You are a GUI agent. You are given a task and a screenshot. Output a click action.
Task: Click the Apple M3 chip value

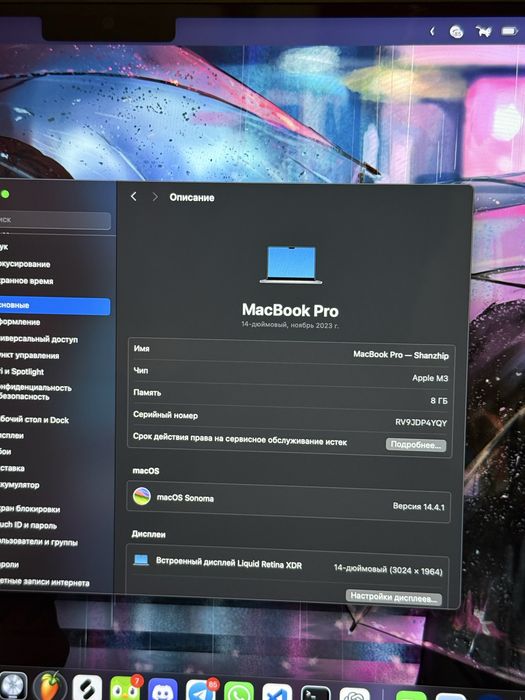[430, 378]
